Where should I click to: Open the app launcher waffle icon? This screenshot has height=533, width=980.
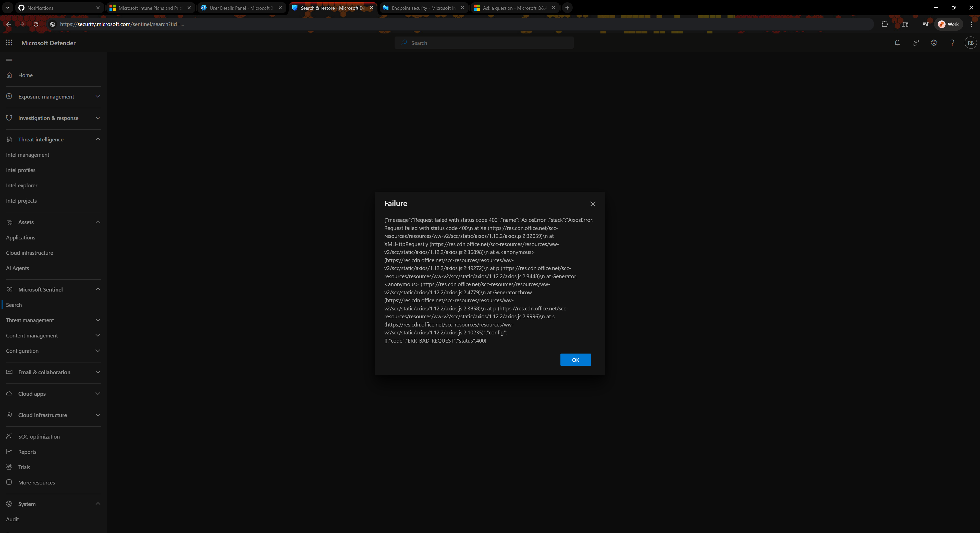coord(9,43)
